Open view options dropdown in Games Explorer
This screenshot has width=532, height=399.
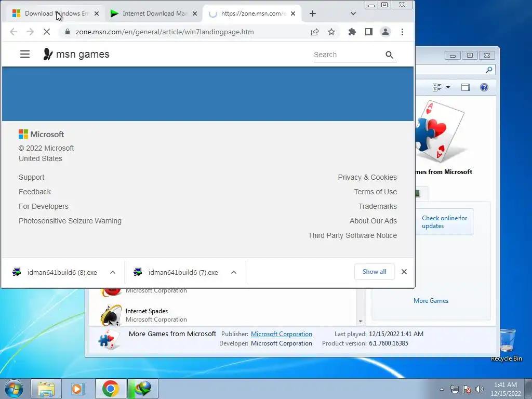(448, 87)
